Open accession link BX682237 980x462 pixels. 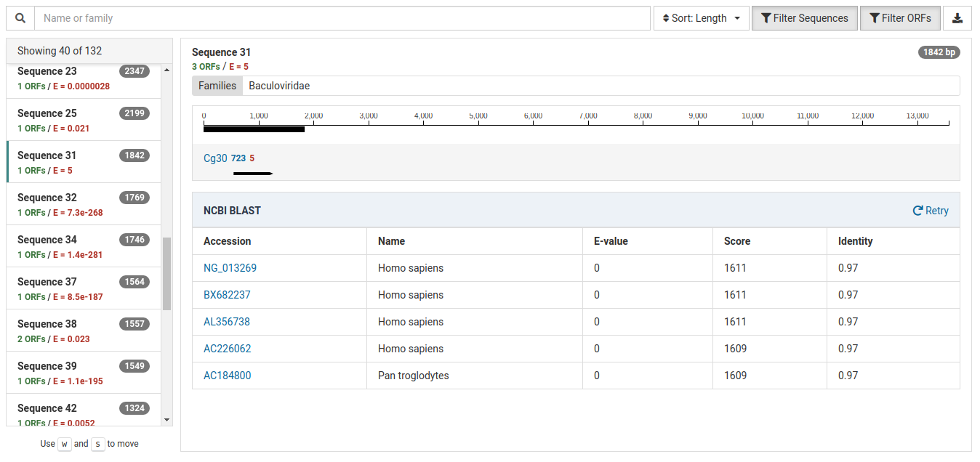pyautogui.click(x=227, y=295)
